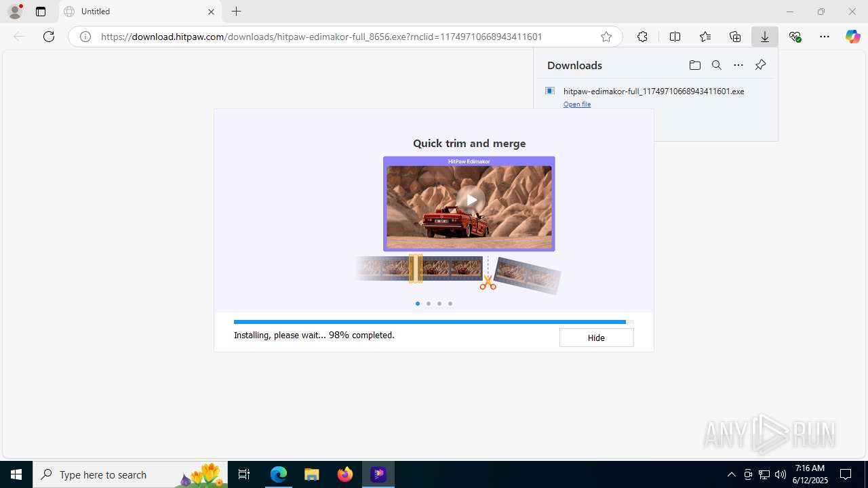Open the Windows Start menu

[16, 474]
